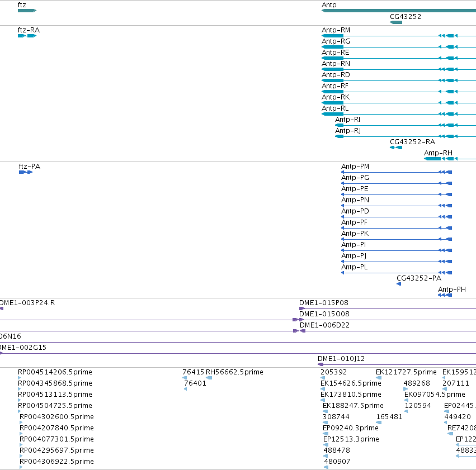This screenshot has height=470, width=476.
Task: Select the Antp-PN protein label
Action: click(355, 200)
